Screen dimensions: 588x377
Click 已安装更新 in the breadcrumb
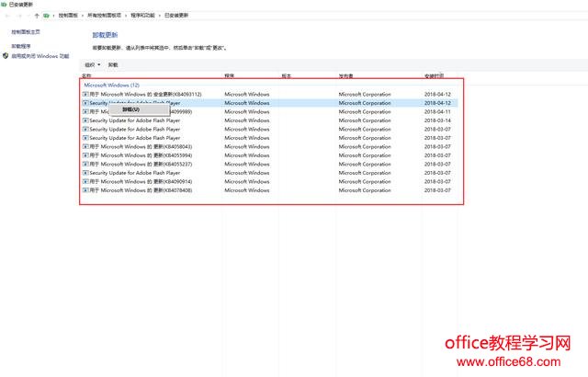(176, 16)
